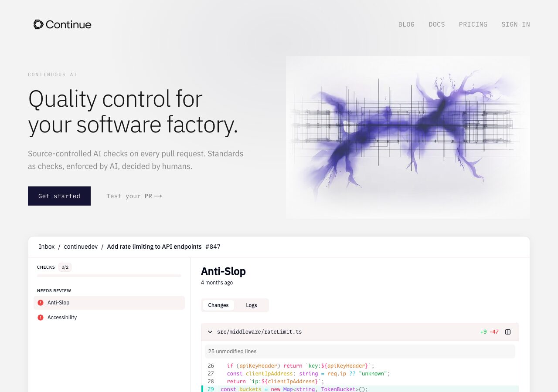This screenshot has height=392, width=558.
Task: Click the +9 additions count
Action: [x=483, y=332]
